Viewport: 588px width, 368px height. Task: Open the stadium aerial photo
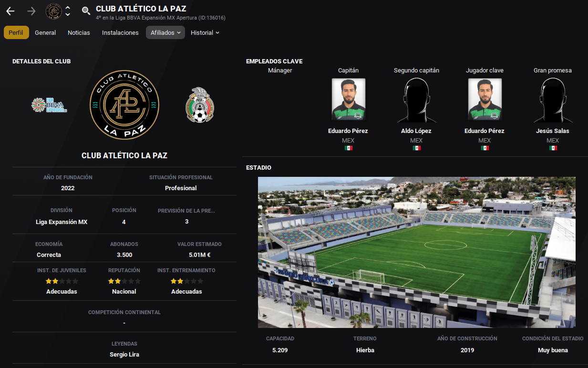point(417,252)
